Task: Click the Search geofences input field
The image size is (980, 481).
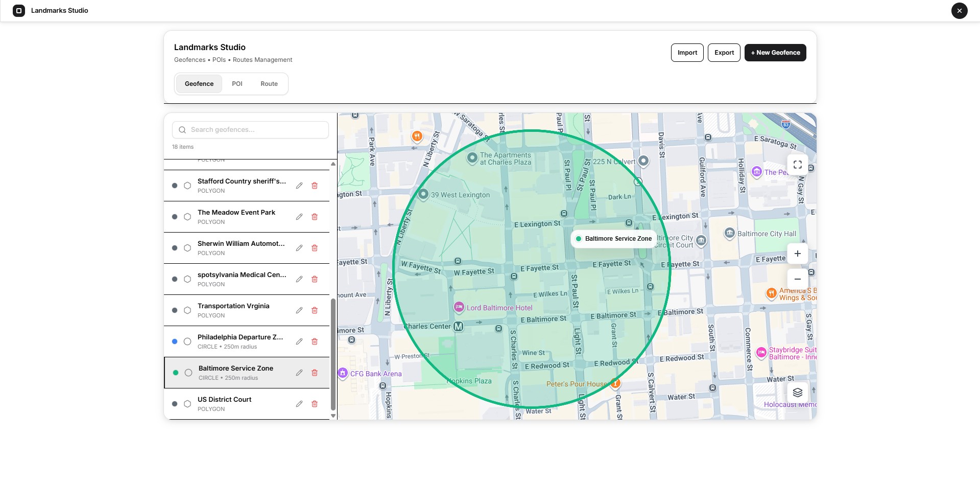Action: [250, 130]
